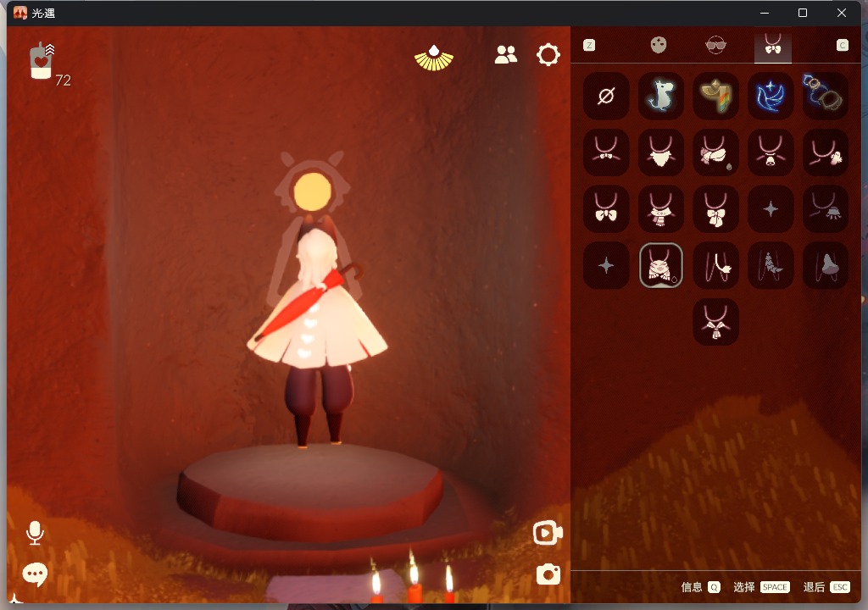Minimize the 光遇 window
This screenshot has width=868, height=610.
tap(765, 13)
